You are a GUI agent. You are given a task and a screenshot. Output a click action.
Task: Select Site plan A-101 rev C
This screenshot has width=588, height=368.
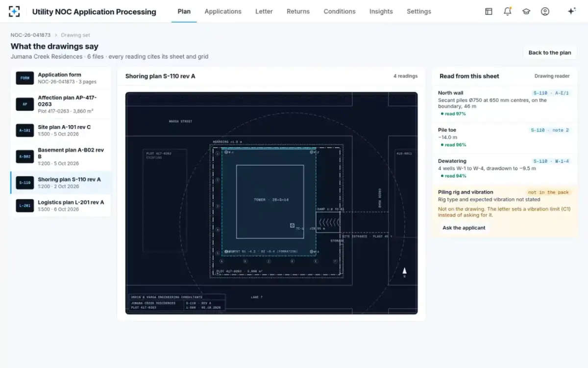(x=61, y=131)
